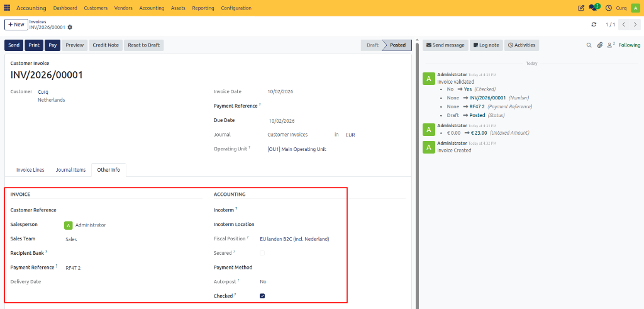Click the Credit Note button
Viewport: 644px width, 309px height.
point(106,45)
